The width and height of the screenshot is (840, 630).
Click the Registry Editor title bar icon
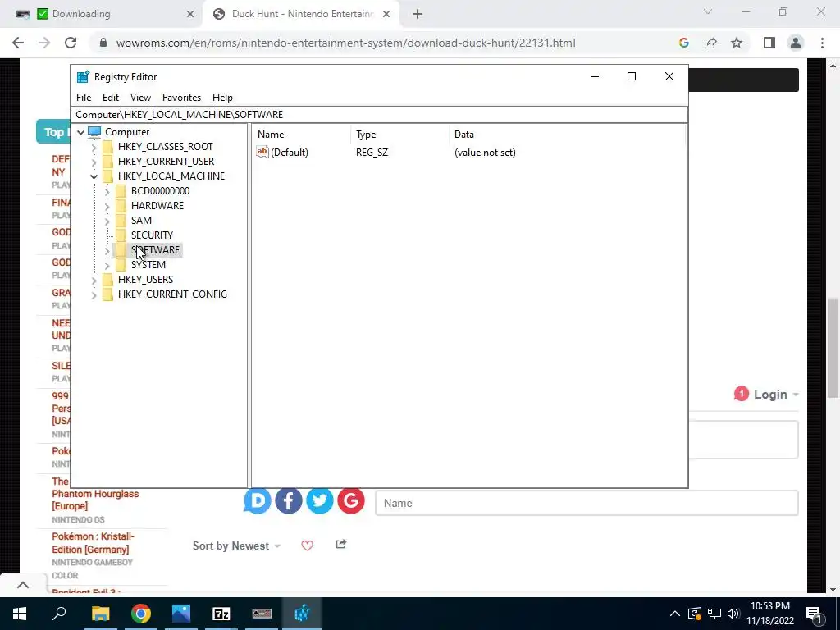click(x=83, y=76)
